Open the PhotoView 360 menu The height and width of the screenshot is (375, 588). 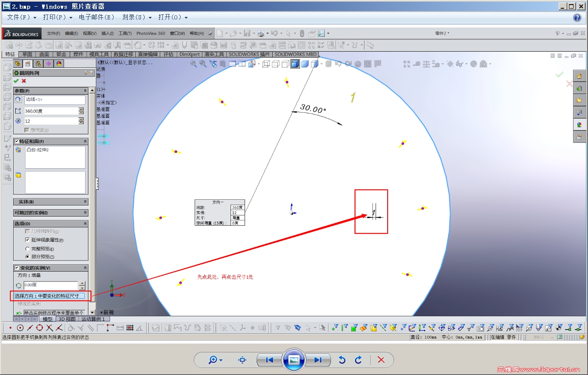[150, 33]
